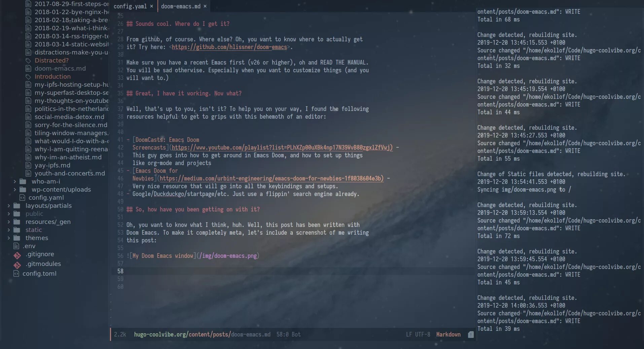Click the public folder icon

[17, 214]
